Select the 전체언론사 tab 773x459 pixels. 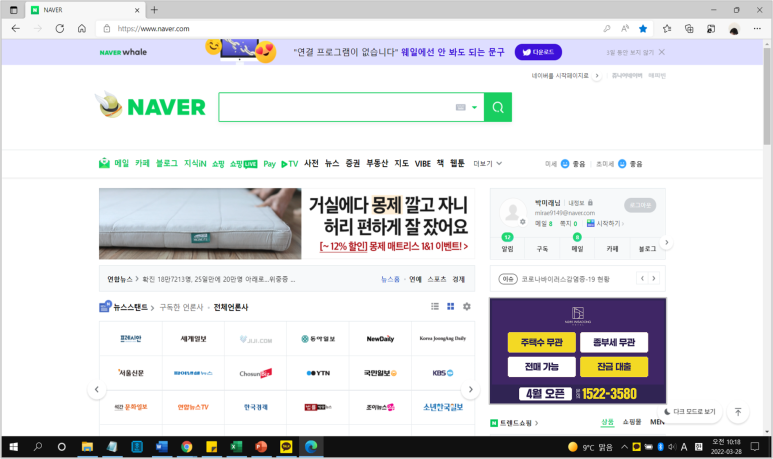pyautogui.click(x=231, y=307)
